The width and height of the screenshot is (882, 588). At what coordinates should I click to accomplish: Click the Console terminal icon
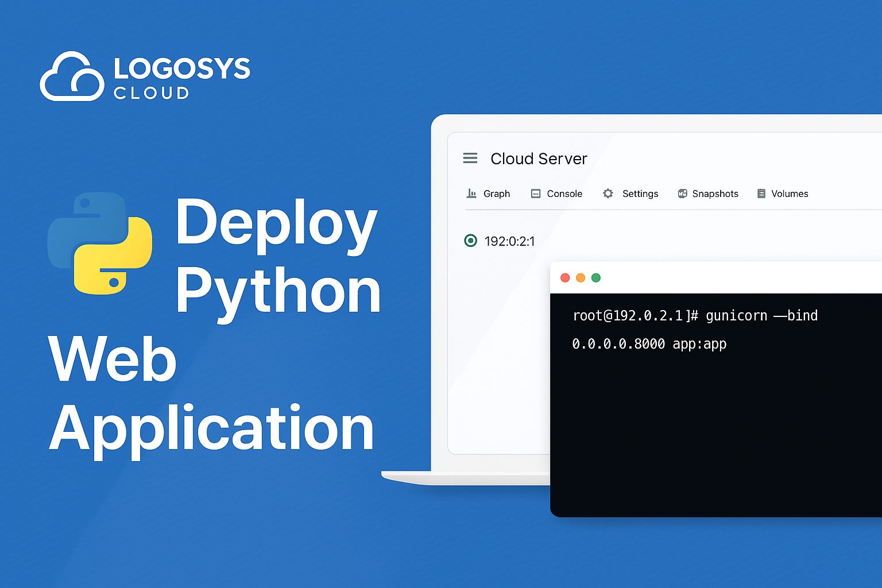535,194
